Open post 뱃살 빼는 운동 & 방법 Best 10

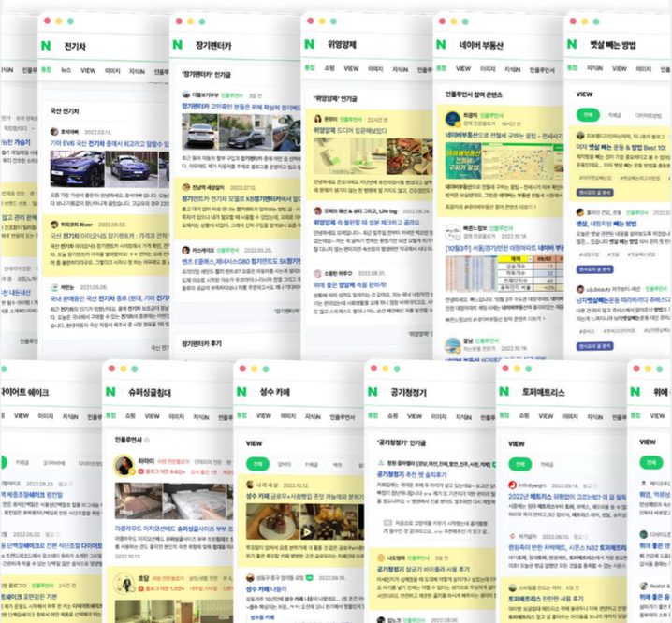[x=621, y=147]
